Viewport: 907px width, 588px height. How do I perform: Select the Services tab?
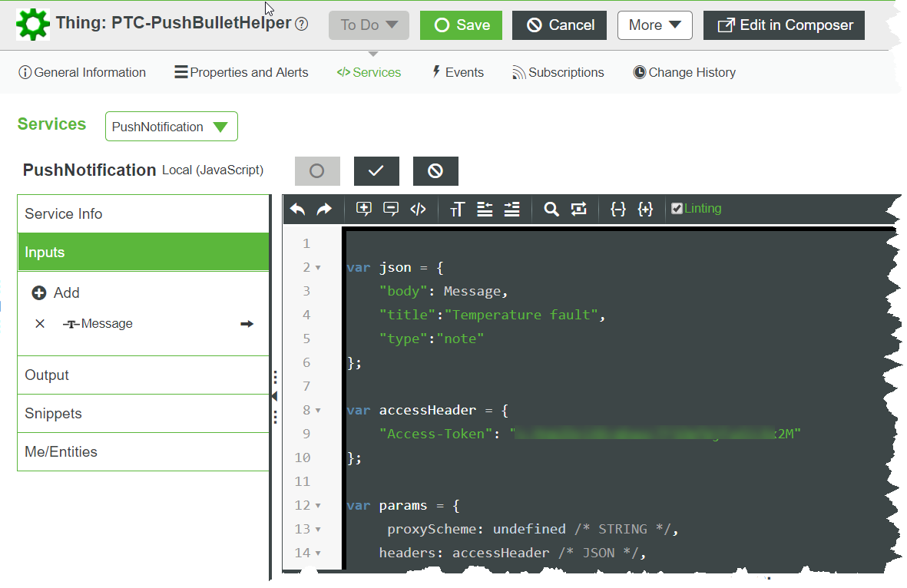(369, 72)
